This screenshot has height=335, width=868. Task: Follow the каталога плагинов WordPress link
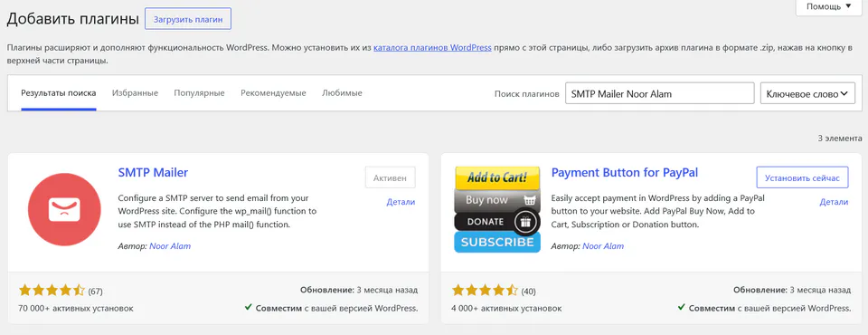pyautogui.click(x=432, y=48)
